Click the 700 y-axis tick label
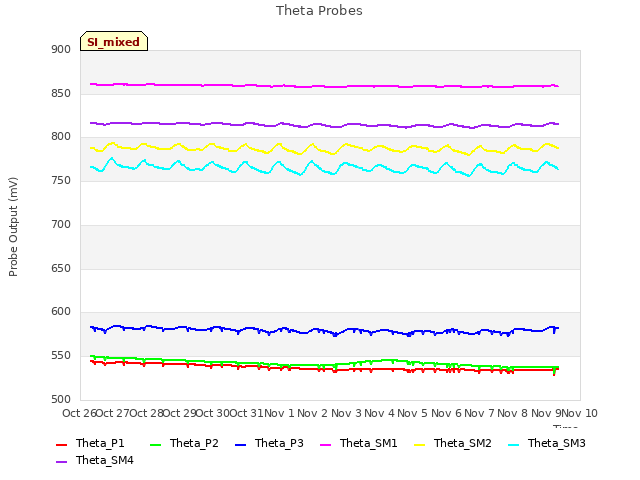Image resolution: width=640 pixels, height=480 pixels. [x=61, y=224]
